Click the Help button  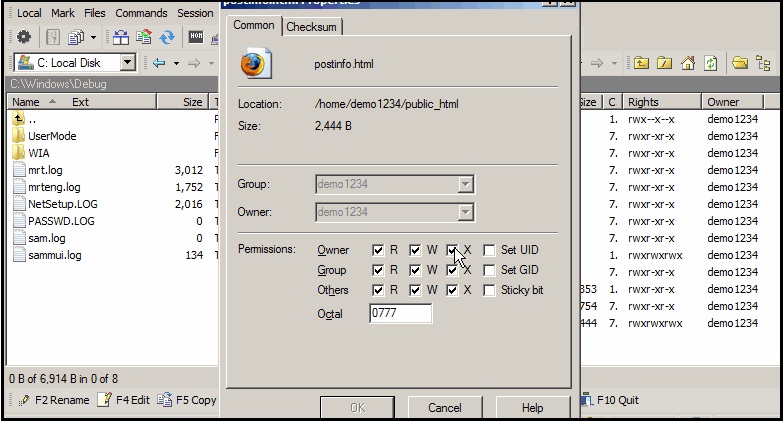click(x=532, y=408)
